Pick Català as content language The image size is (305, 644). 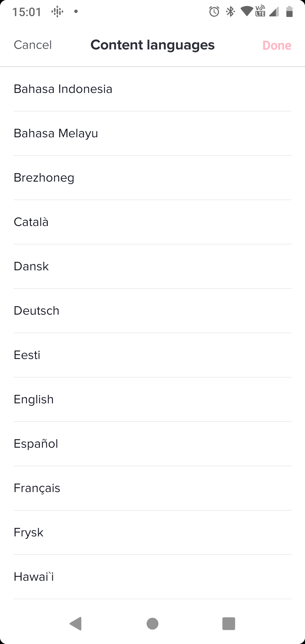point(152,222)
